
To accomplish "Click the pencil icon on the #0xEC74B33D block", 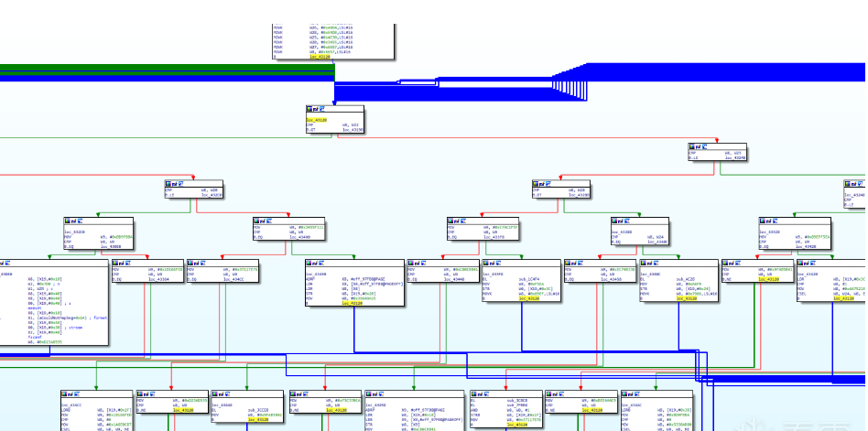I will point(573,263).
